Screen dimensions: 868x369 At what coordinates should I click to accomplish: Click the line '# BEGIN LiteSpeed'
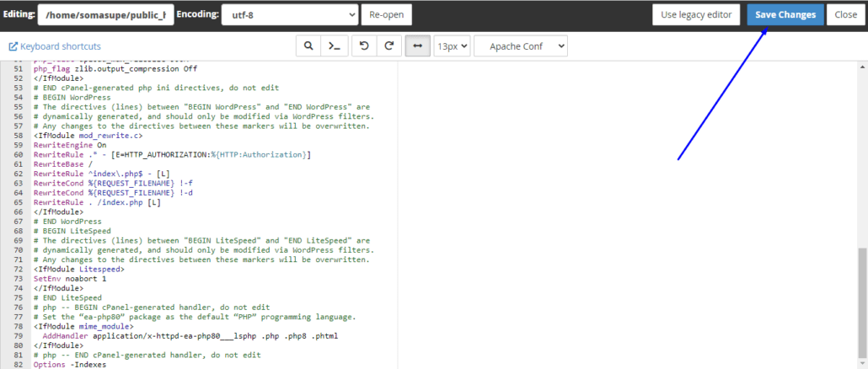point(72,231)
